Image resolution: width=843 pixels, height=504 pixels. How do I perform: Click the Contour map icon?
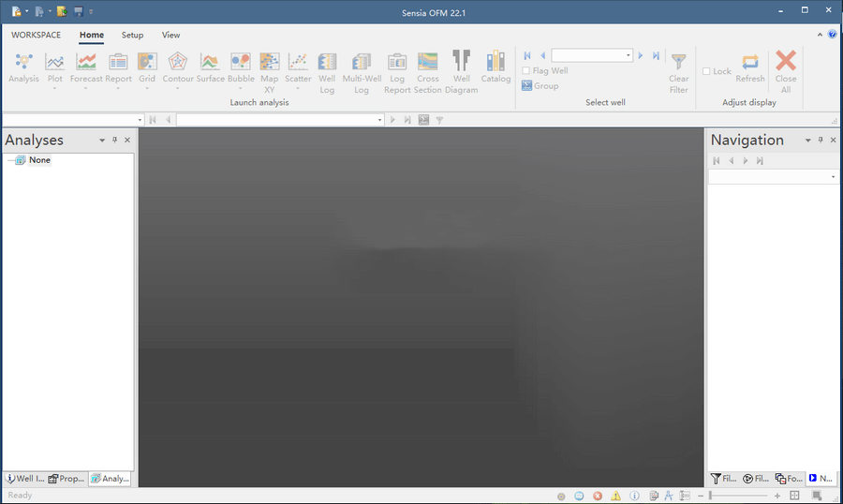pos(178,63)
